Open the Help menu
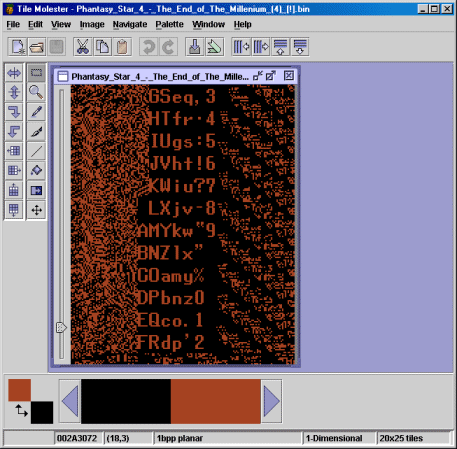Image resolution: width=457 pixels, height=449 pixels. tap(242, 24)
